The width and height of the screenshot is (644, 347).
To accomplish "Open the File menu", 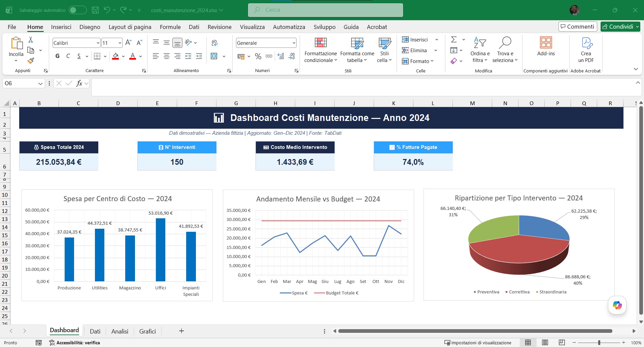I will (x=12, y=27).
